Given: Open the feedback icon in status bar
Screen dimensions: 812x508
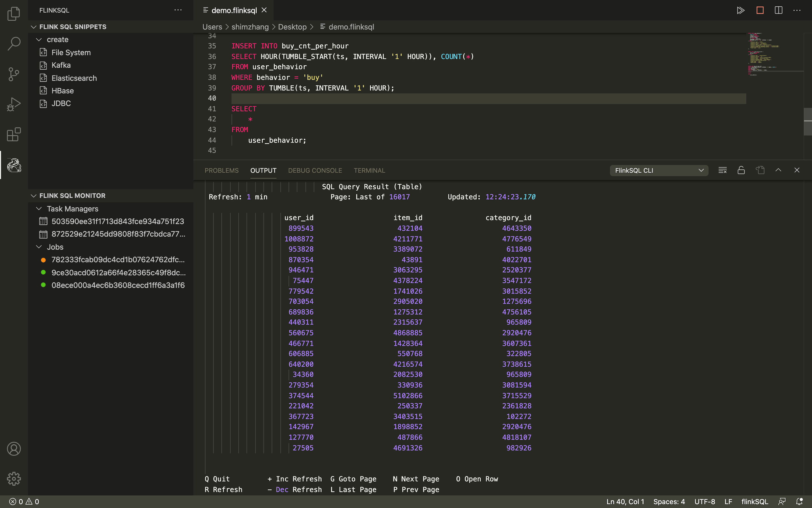Looking at the screenshot, I should (x=782, y=502).
